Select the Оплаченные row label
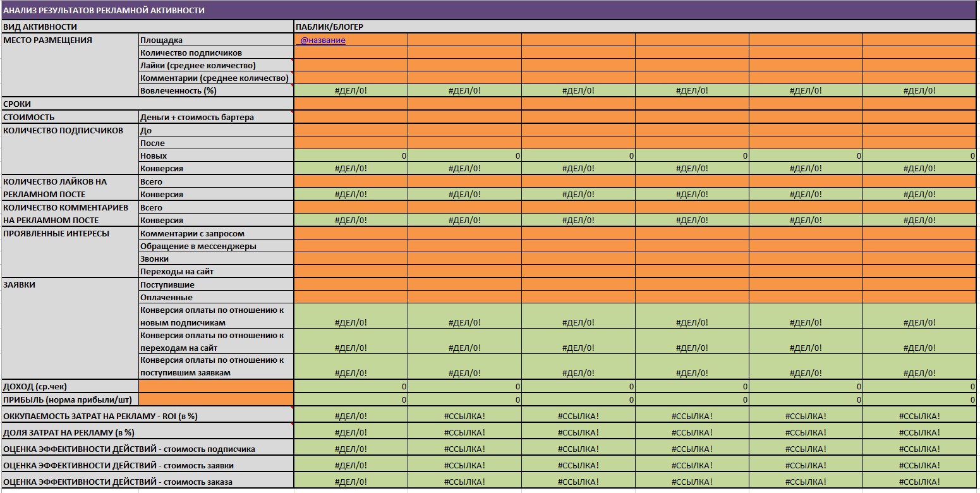The height and width of the screenshot is (493, 980). [216, 297]
